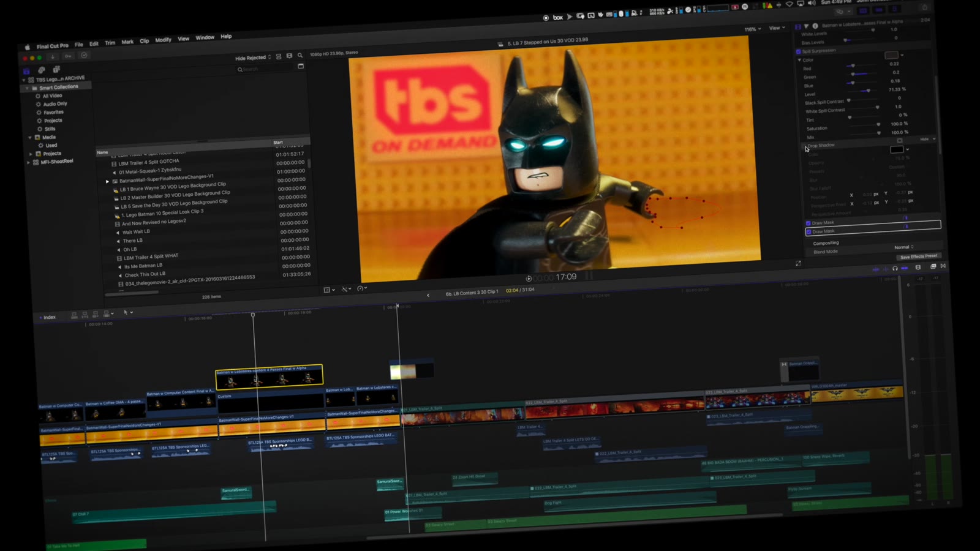The image size is (980, 551).
Task: Click Save Effects Preset button
Action: click(x=918, y=257)
